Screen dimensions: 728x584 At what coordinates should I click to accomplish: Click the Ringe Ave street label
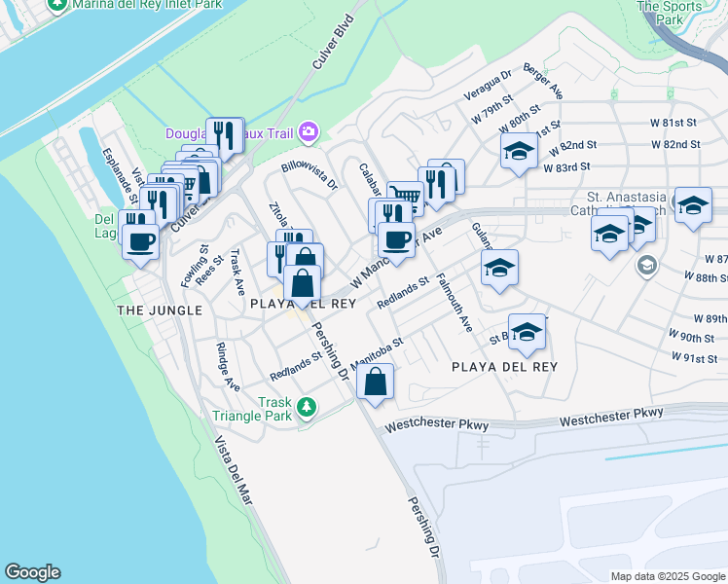[228, 367]
